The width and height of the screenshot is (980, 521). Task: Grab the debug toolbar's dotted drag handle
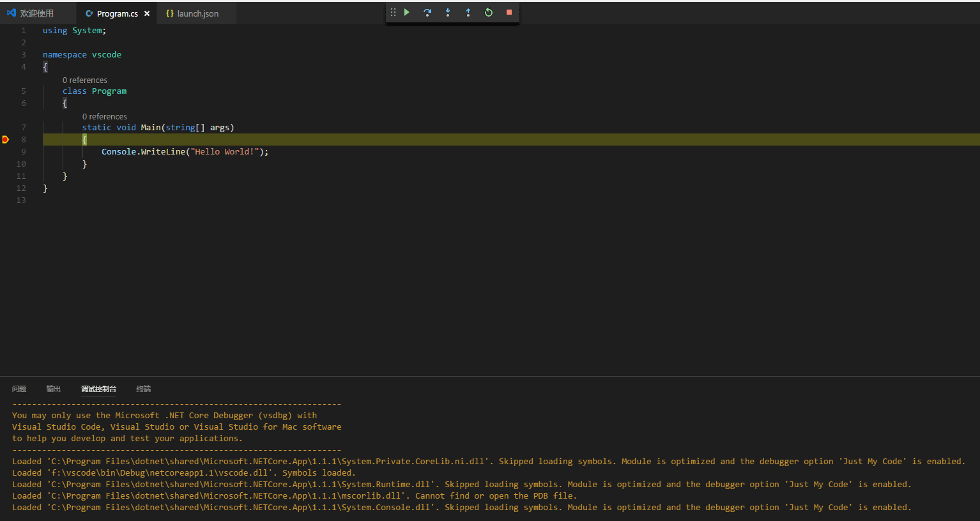[x=393, y=13]
